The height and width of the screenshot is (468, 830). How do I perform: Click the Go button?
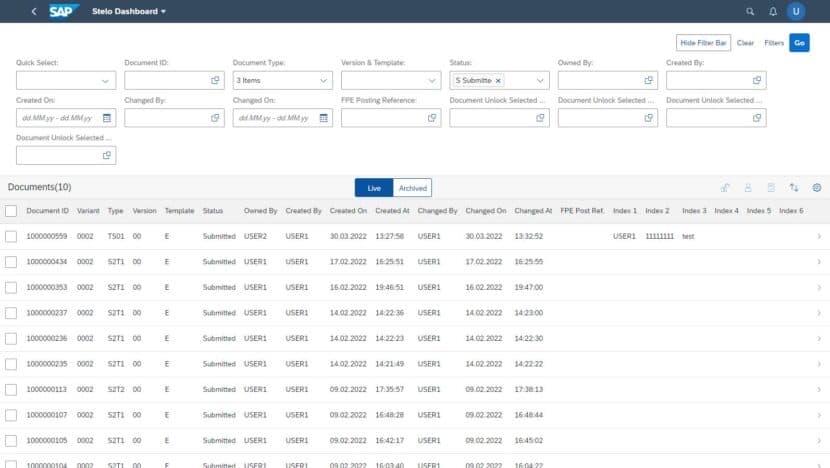click(x=799, y=43)
